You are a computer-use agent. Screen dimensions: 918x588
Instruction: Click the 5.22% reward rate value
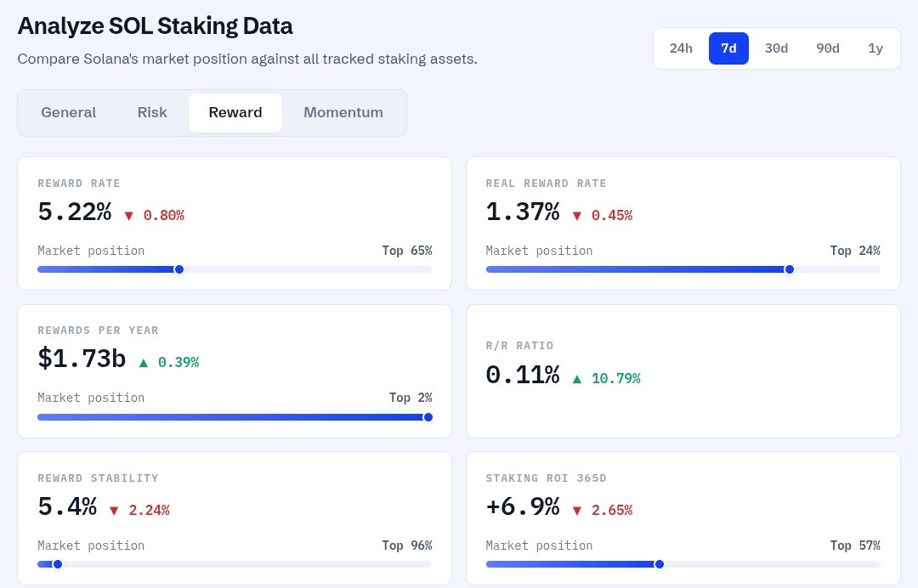coord(74,212)
